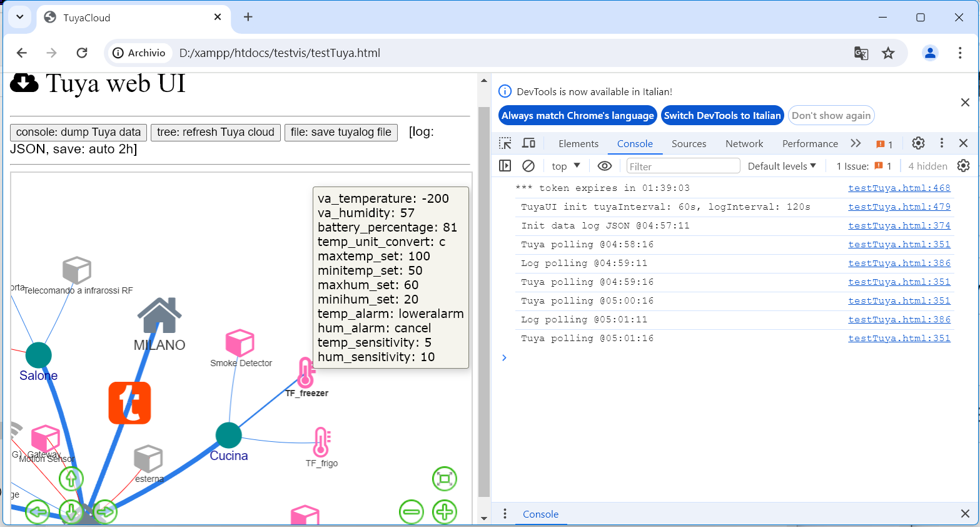The width and height of the screenshot is (980, 527).
Task: Close DevTools panel
Action: (x=964, y=143)
